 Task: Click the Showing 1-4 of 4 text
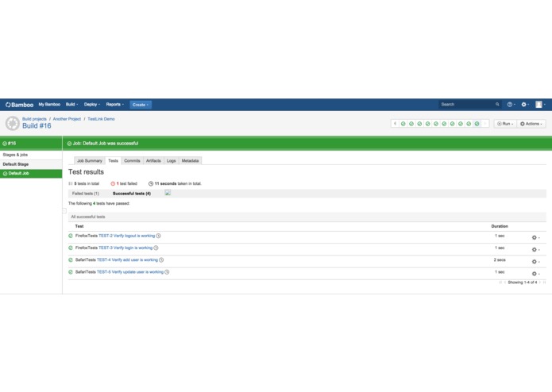(523, 282)
